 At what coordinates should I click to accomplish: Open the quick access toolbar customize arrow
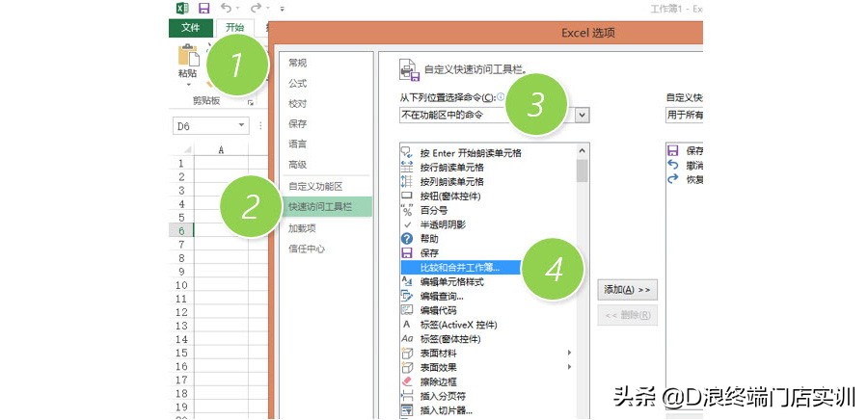click(x=283, y=9)
